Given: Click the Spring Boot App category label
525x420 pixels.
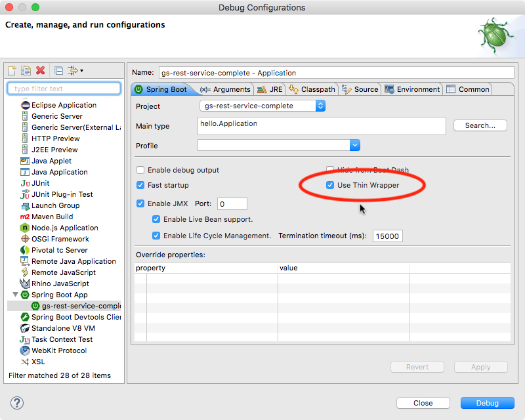Looking at the screenshot, I should pyautogui.click(x=60, y=295).
